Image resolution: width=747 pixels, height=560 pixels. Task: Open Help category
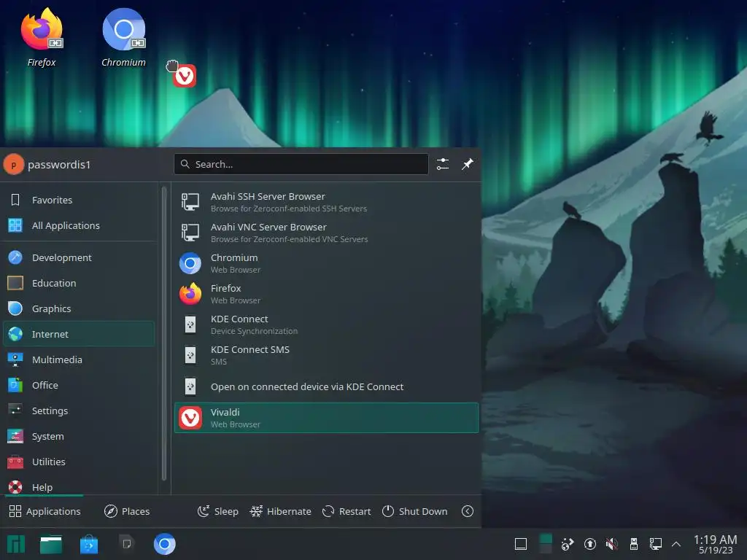[79, 487]
